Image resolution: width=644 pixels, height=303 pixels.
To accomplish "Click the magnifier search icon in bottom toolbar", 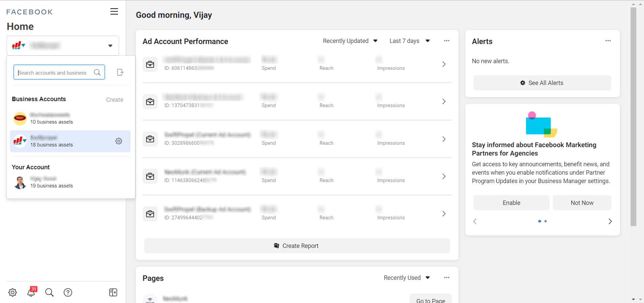I will (x=49, y=292).
